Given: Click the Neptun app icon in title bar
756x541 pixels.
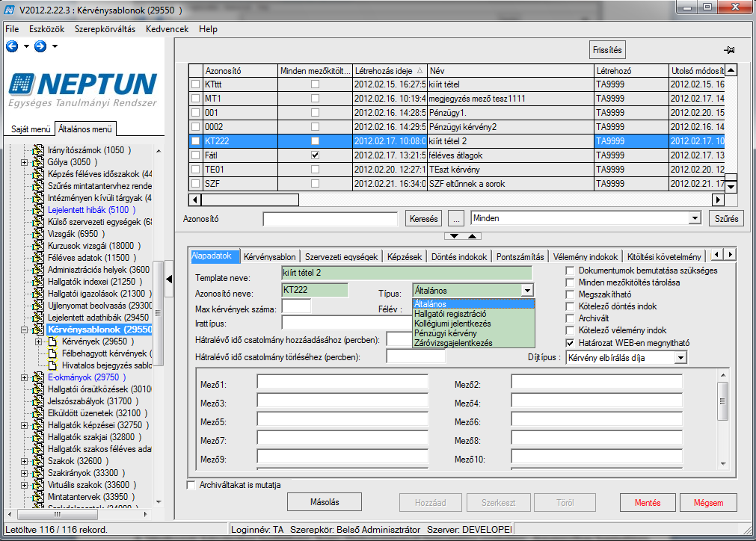Looking at the screenshot, I should 9,10.
